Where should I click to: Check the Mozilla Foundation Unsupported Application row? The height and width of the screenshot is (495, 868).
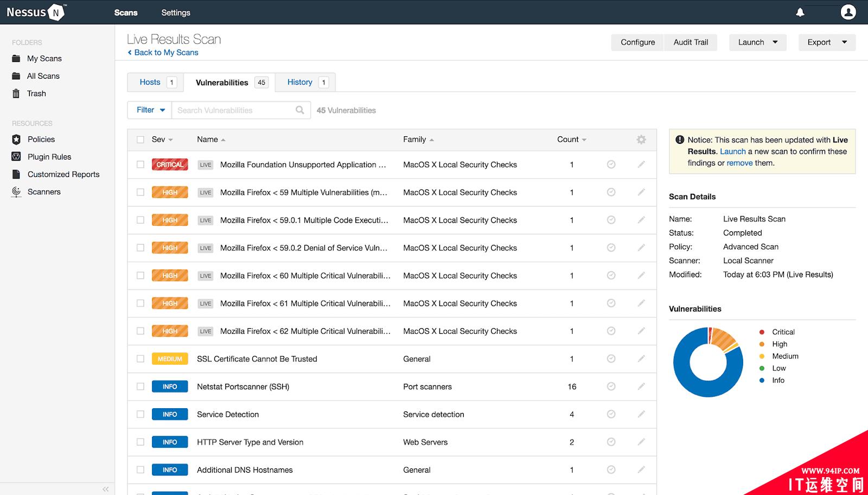tap(141, 164)
